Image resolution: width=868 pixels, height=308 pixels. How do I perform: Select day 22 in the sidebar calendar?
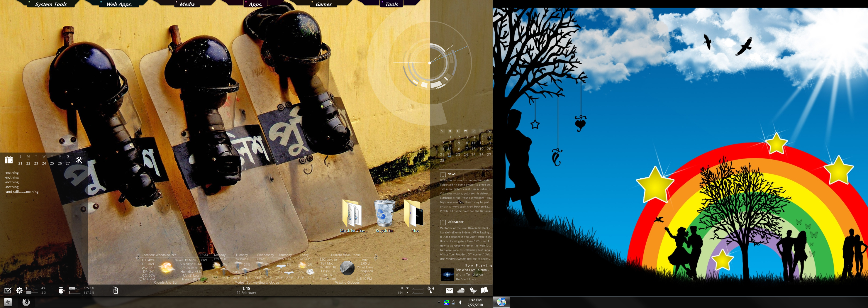click(x=450, y=155)
